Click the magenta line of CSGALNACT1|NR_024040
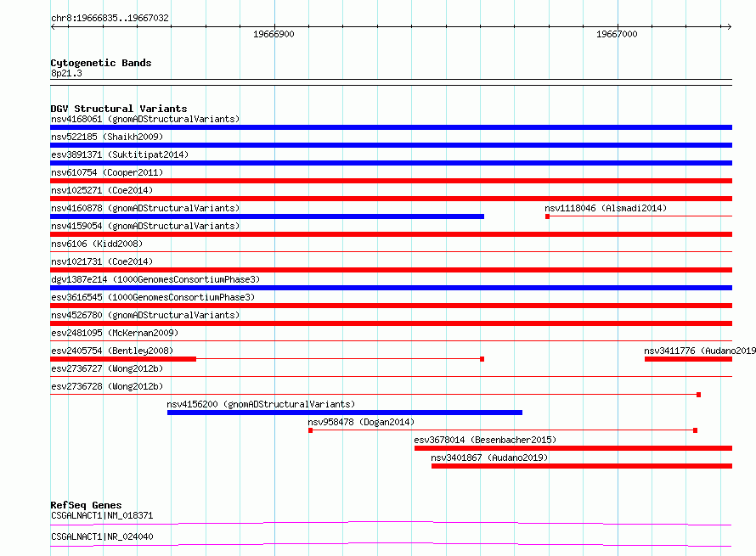This screenshot has height=556, width=756. [x=391, y=544]
